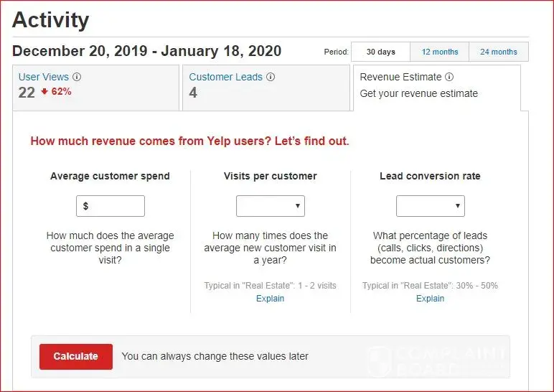
Task: Click the red down arrow next to 62%
Action: (44, 92)
